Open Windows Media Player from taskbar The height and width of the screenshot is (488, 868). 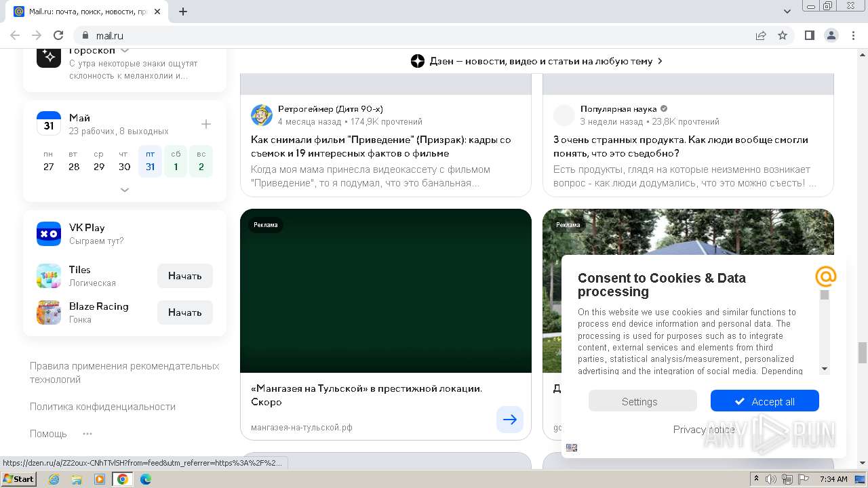pos(100,479)
